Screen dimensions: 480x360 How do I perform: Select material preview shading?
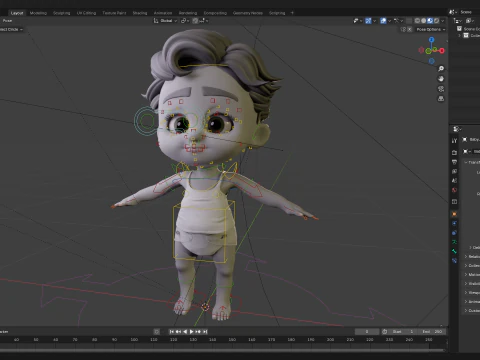click(x=430, y=21)
